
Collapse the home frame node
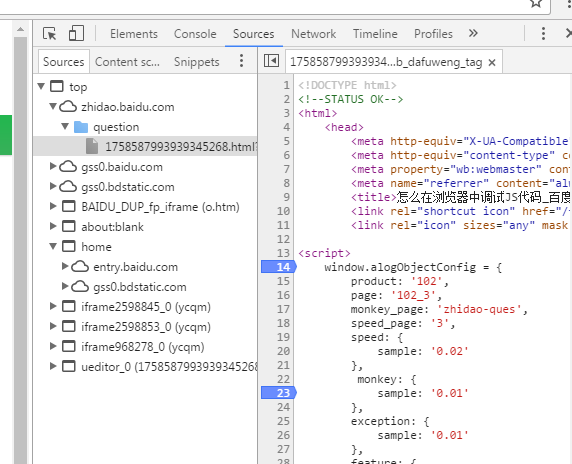pyautogui.click(x=53, y=246)
